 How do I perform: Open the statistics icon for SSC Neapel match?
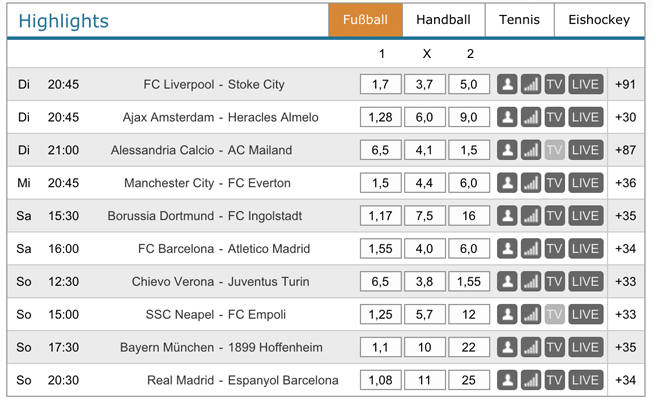(x=531, y=314)
